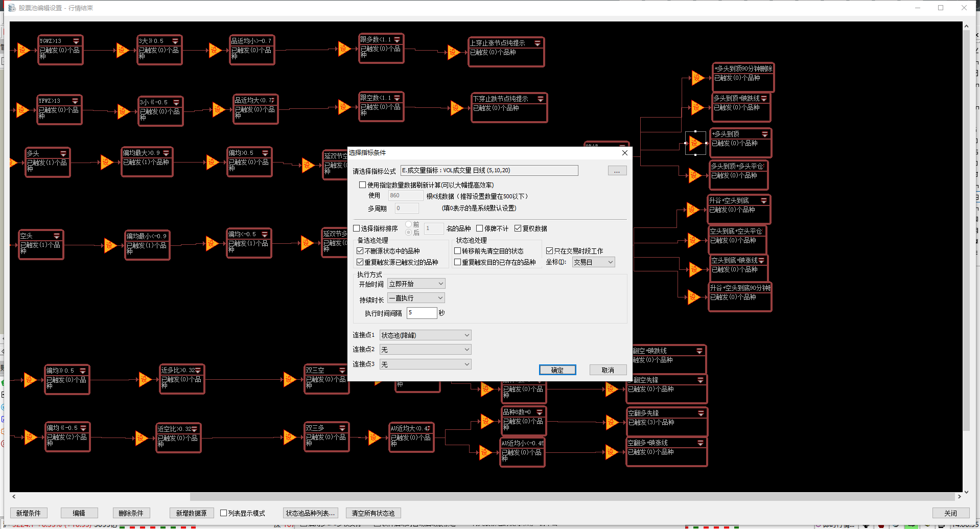Enable 选择指标排序 checkbox
The height and width of the screenshot is (529, 980).
tap(357, 228)
